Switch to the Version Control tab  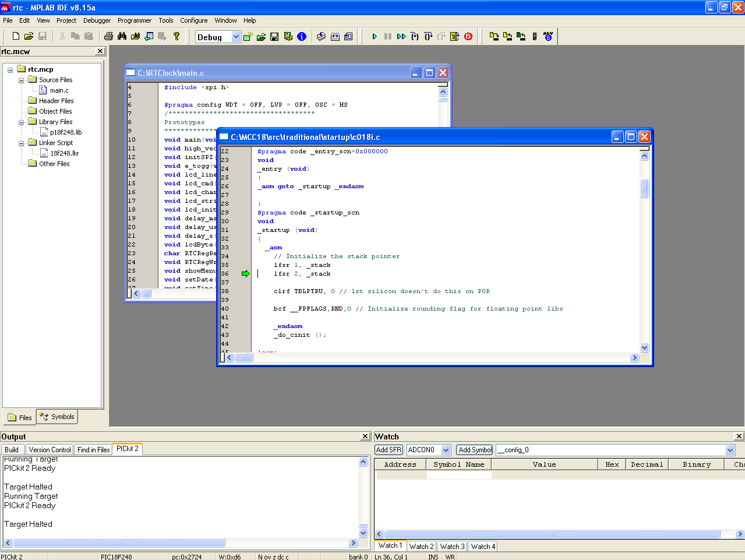coord(50,449)
